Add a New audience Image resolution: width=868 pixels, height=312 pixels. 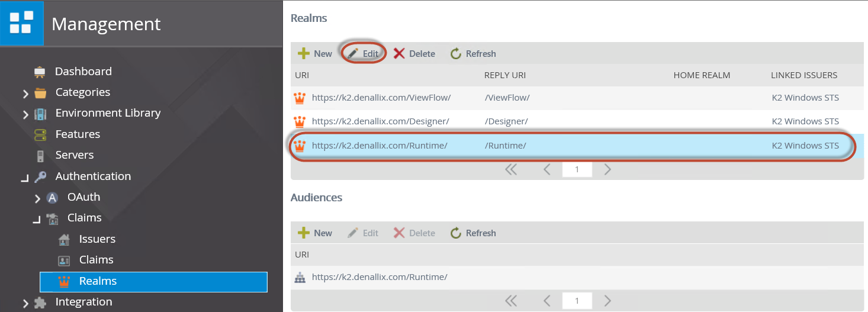pyautogui.click(x=315, y=233)
